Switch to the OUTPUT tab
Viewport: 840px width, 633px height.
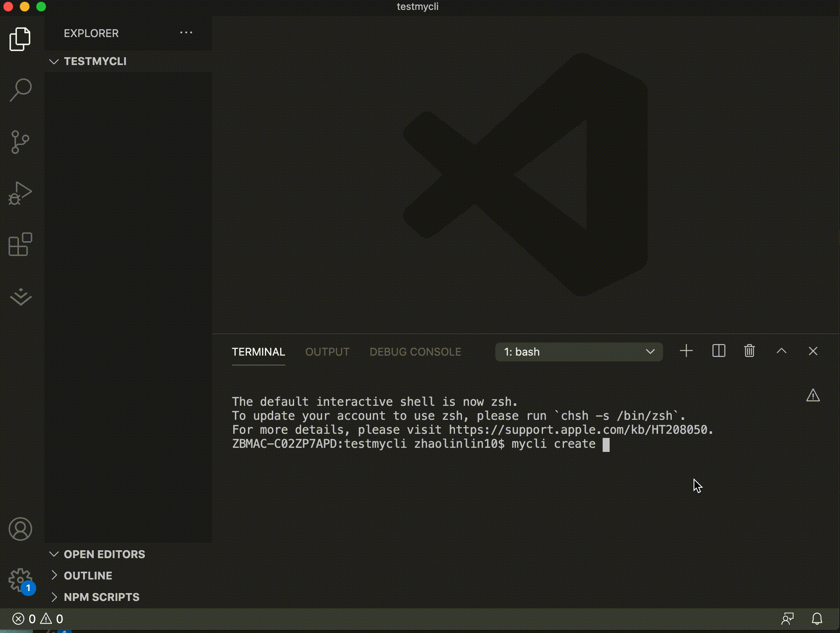(x=327, y=352)
